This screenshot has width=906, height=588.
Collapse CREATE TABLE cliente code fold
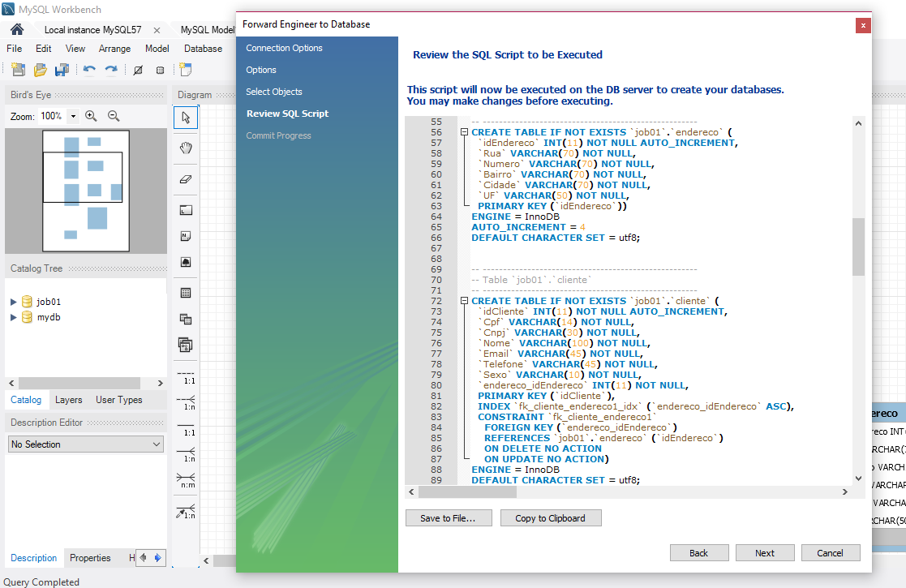point(464,301)
